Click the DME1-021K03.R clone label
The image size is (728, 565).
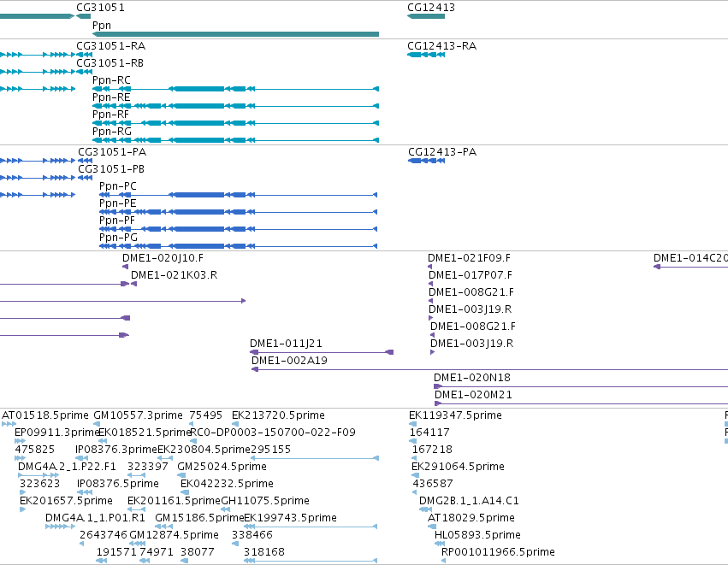coord(175,275)
